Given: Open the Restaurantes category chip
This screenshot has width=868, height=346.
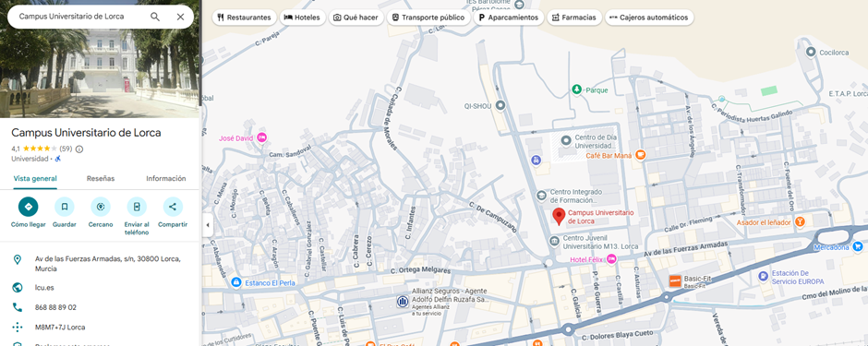Looking at the screenshot, I should pyautogui.click(x=244, y=18).
